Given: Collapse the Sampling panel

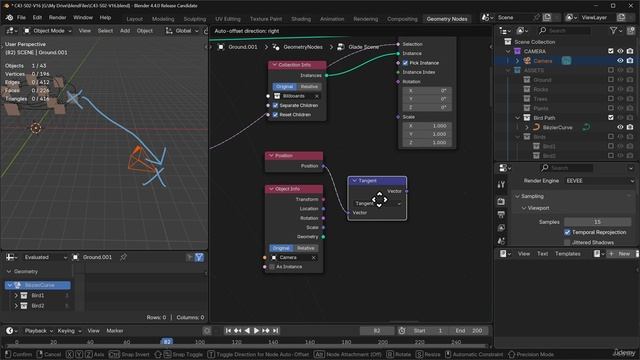Looking at the screenshot, I should [x=518, y=196].
